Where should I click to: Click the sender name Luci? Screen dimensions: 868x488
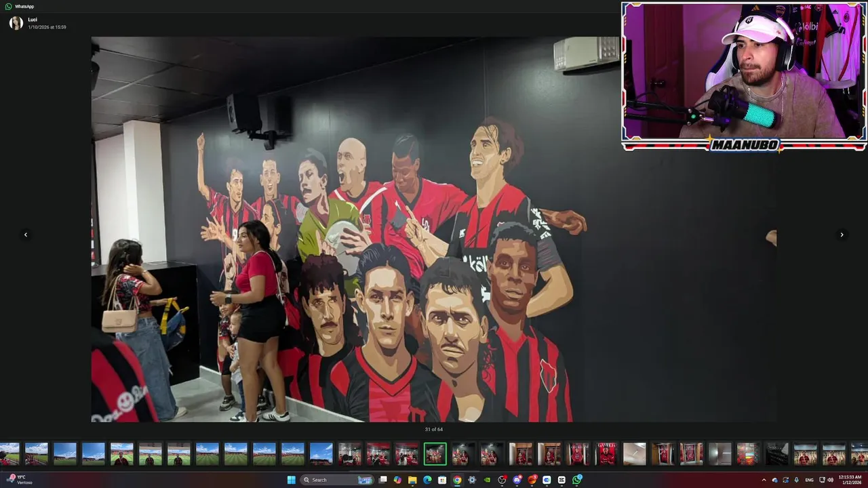point(33,20)
